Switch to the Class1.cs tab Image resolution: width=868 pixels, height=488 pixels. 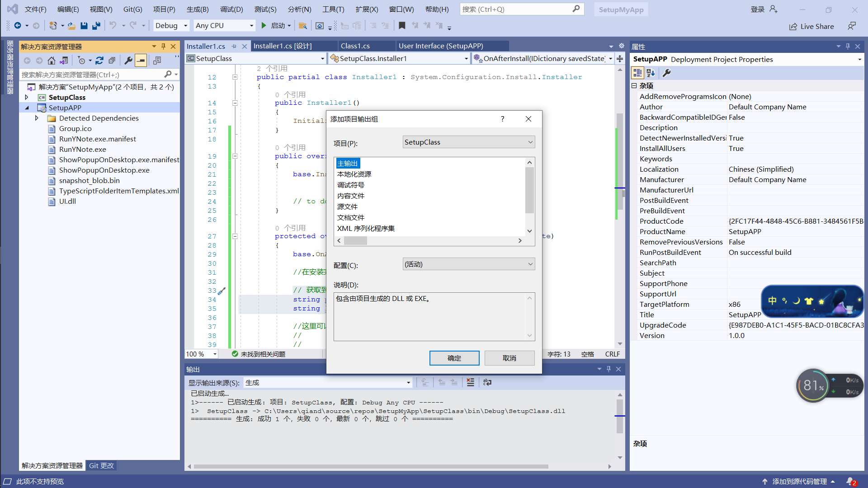pyautogui.click(x=355, y=46)
